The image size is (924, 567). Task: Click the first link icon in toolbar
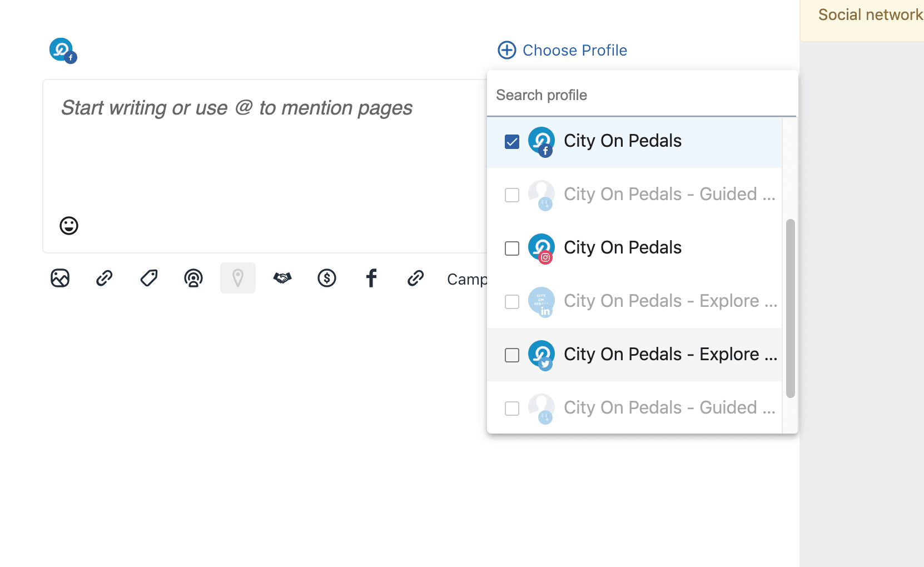(105, 278)
